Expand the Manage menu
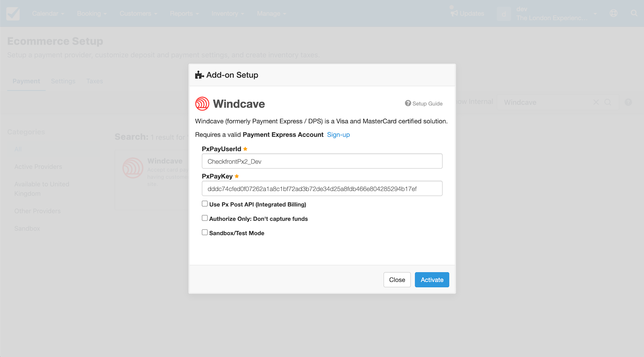 click(x=271, y=13)
